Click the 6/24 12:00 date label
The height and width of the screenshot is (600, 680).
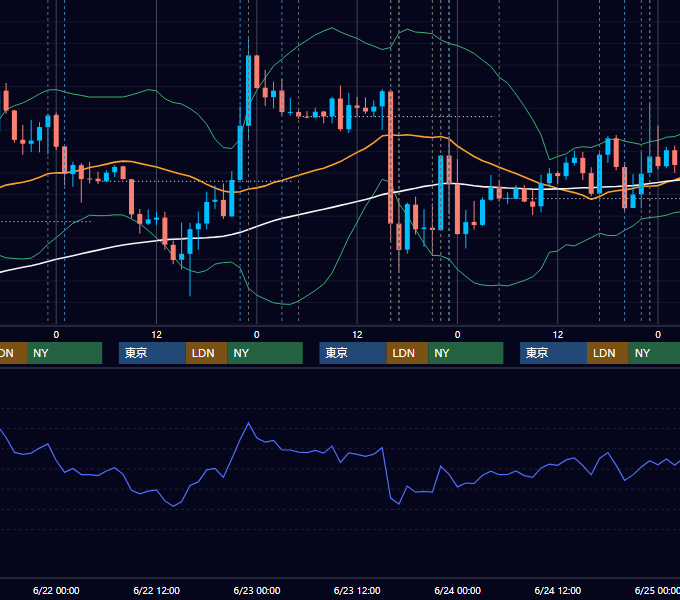tap(558, 590)
